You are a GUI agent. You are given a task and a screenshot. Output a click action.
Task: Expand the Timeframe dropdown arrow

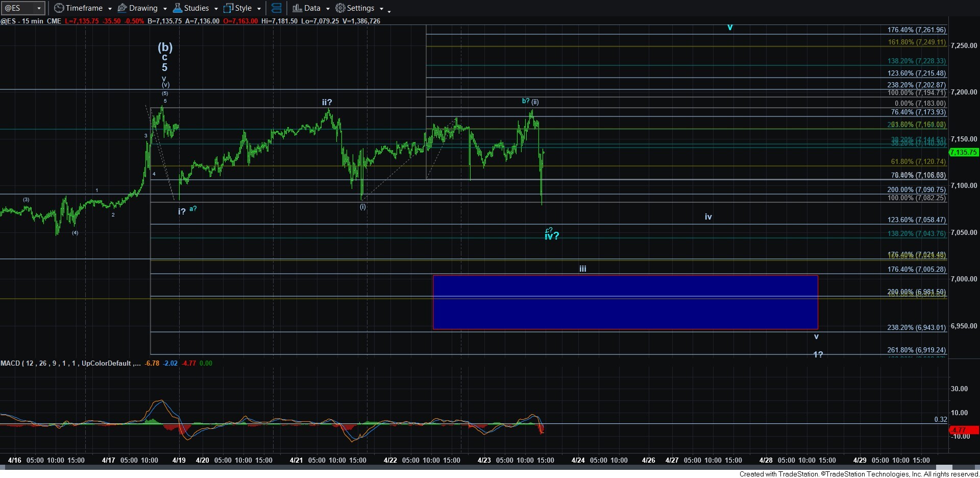click(x=110, y=9)
